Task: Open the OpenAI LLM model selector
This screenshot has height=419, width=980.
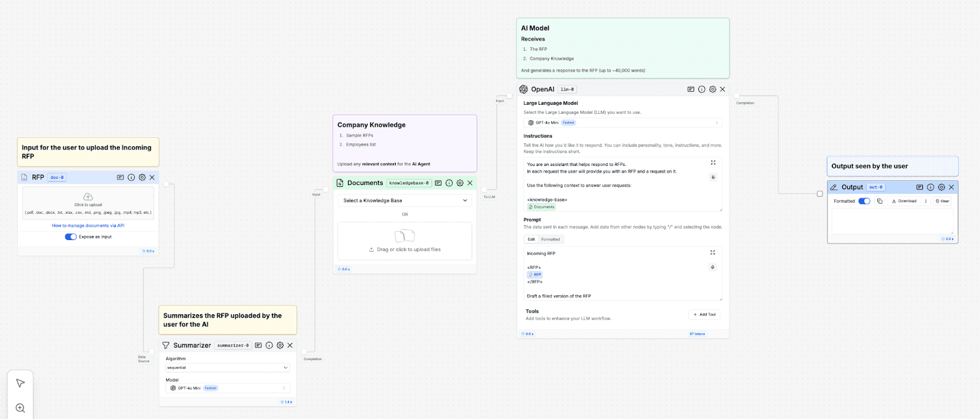Action: point(623,123)
